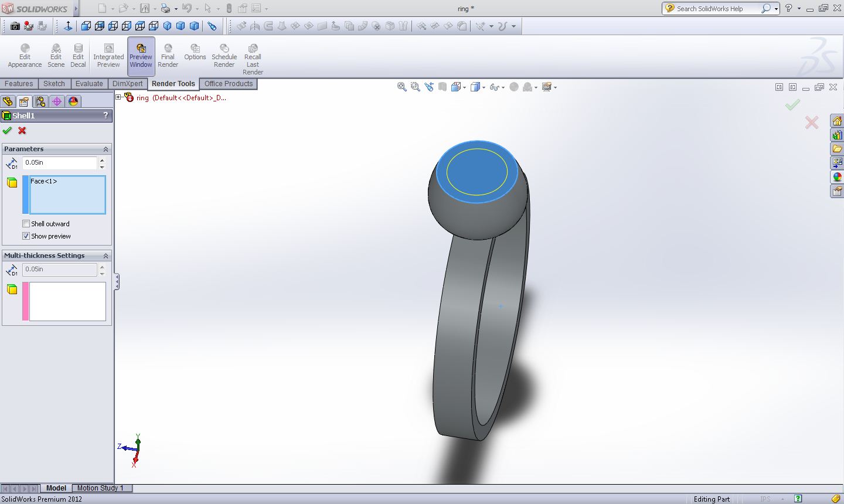844x504 pixels.
Task: Start Integrated Preview render
Action: tap(108, 56)
